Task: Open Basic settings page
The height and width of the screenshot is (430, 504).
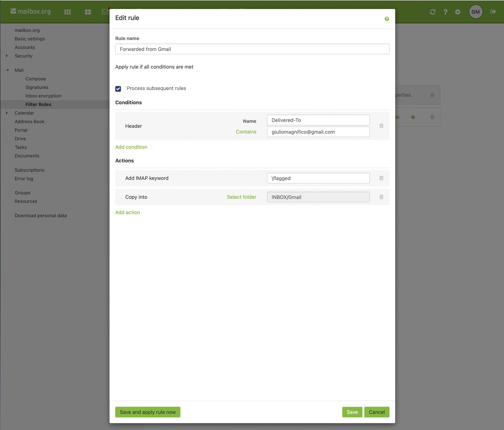Action: [x=30, y=39]
